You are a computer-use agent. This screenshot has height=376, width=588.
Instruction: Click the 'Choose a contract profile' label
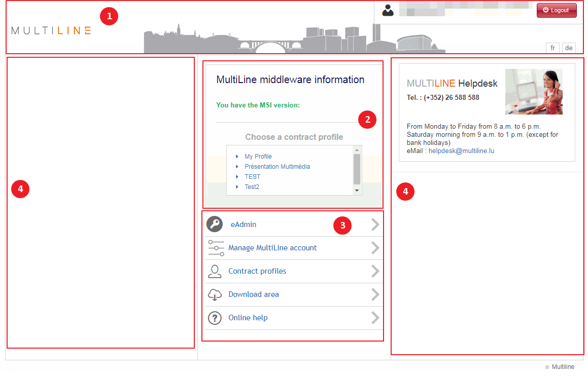294,137
